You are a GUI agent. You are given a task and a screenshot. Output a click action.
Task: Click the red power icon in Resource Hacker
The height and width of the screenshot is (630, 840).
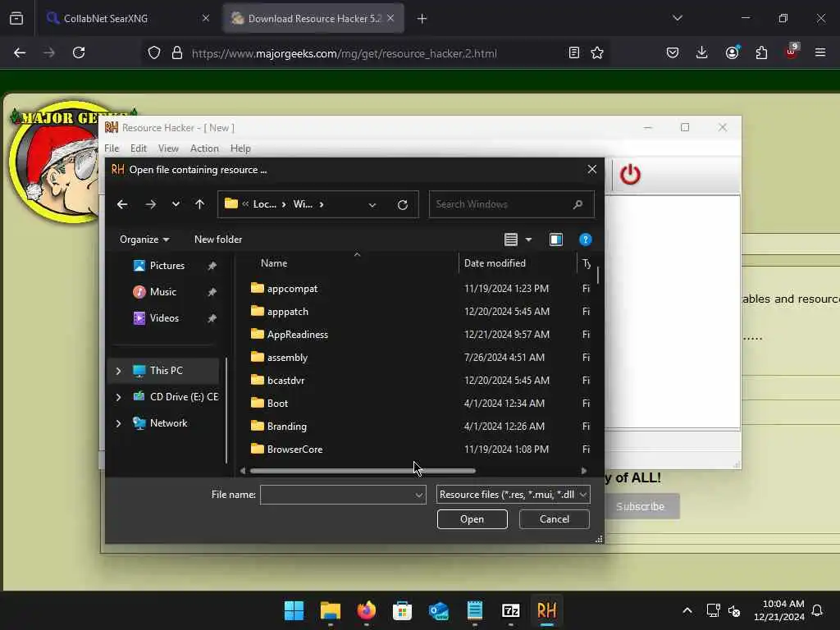tap(630, 175)
